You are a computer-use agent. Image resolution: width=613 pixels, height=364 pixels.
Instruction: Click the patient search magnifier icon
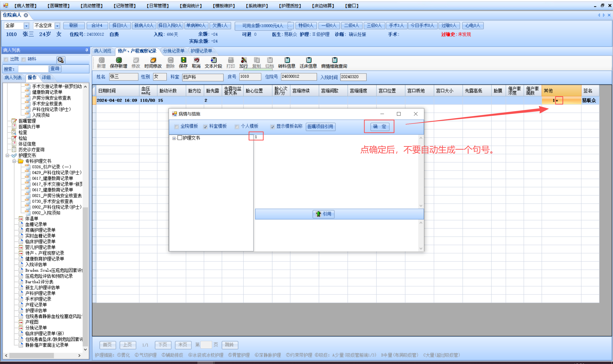[x=60, y=60]
